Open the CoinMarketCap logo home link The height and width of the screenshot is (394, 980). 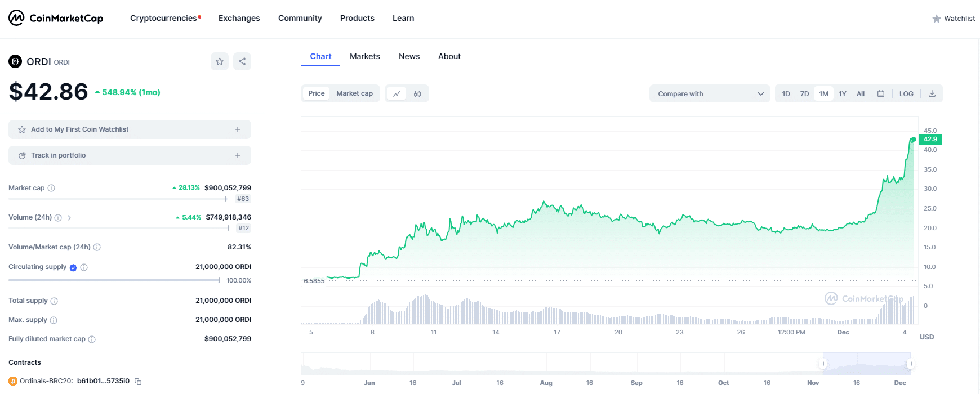pyautogui.click(x=56, y=18)
